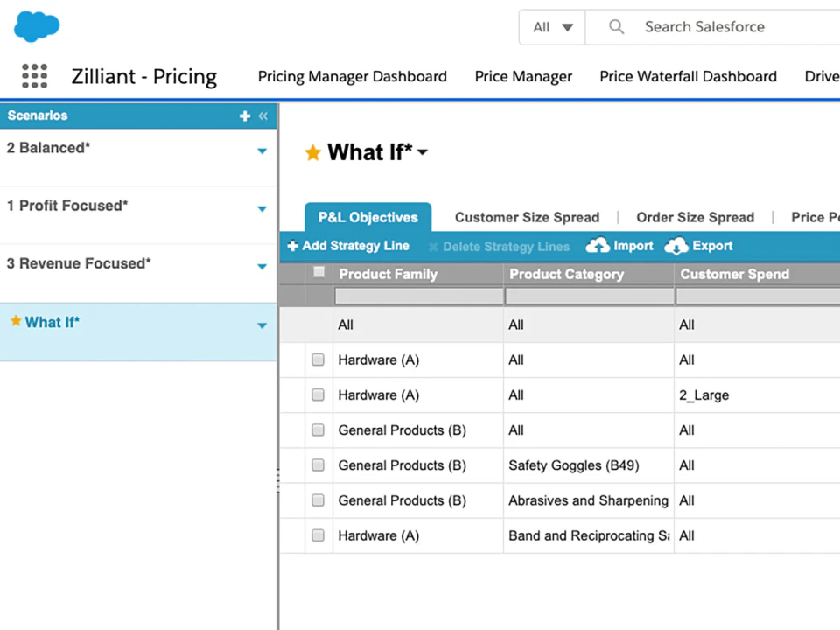Click the Add Strategy Line button

pyautogui.click(x=348, y=246)
